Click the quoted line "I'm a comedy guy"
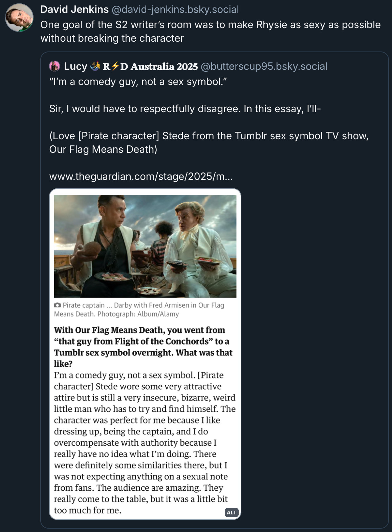Screen dimensions: 392x532 (x=138, y=82)
